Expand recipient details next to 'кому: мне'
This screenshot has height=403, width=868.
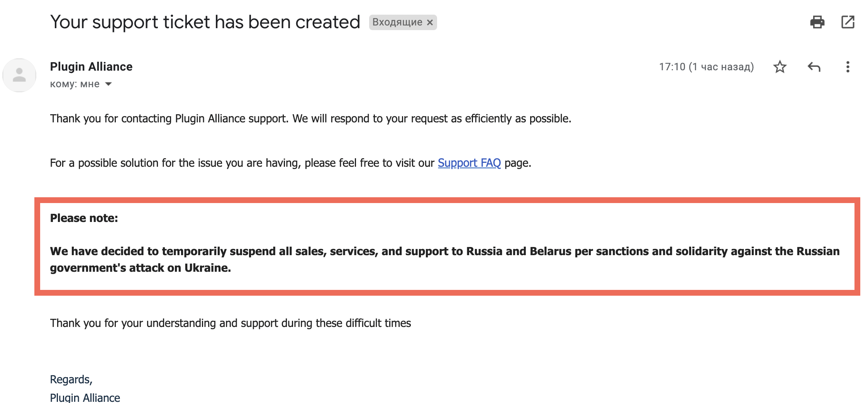108,84
